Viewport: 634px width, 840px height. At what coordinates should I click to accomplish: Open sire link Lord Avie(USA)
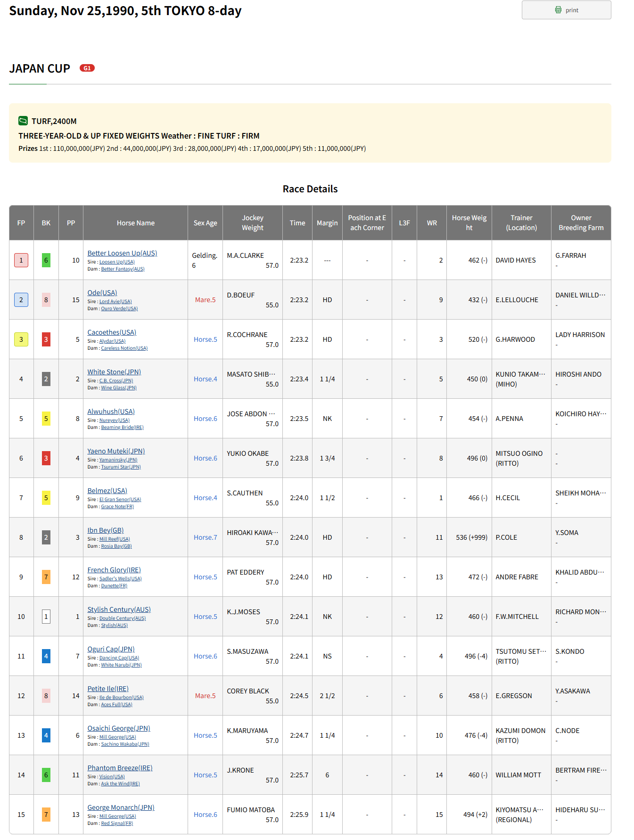[115, 302]
